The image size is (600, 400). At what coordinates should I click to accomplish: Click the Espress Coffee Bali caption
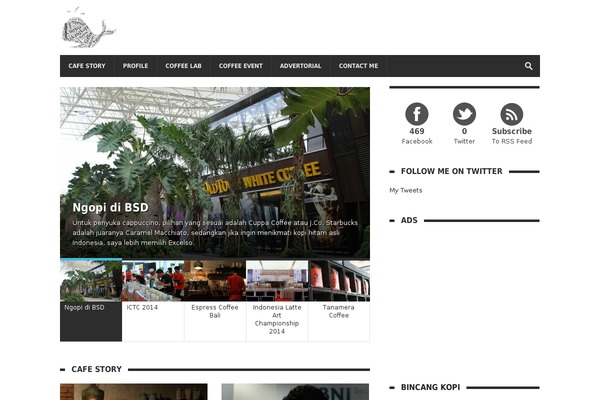pos(215,311)
